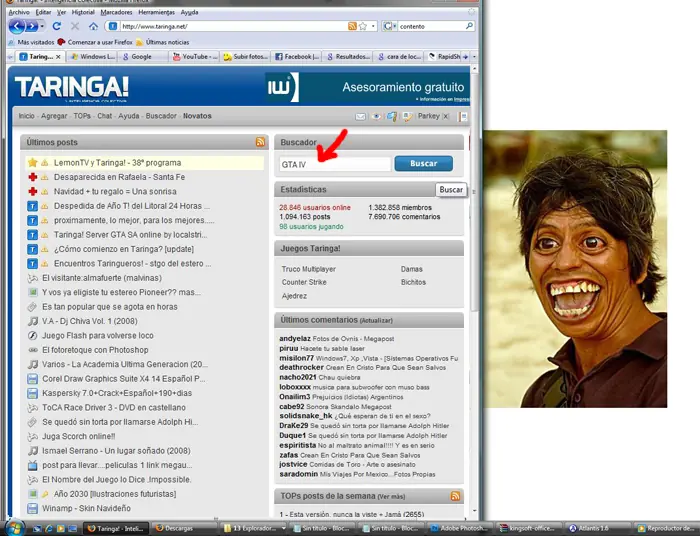The height and width of the screenshot is (536, 700).
Task: Click the edit profile icon beside Parkey
Action: pyautogui.click(x=407, y=116)
